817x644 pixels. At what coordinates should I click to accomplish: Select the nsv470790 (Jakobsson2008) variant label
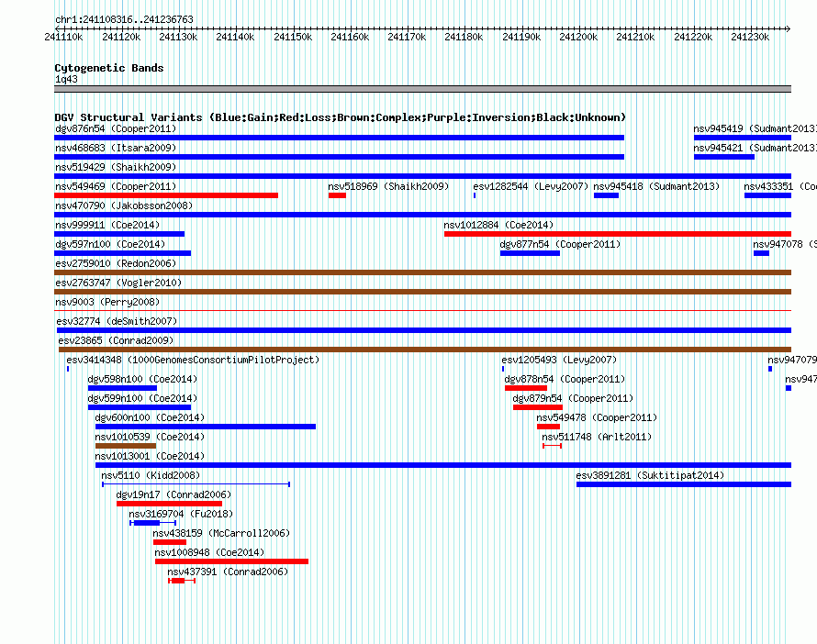tap(124, 205)
